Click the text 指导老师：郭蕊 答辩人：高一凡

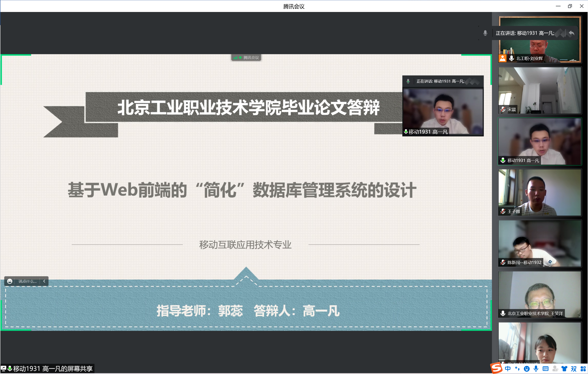[x=248, y=311]
